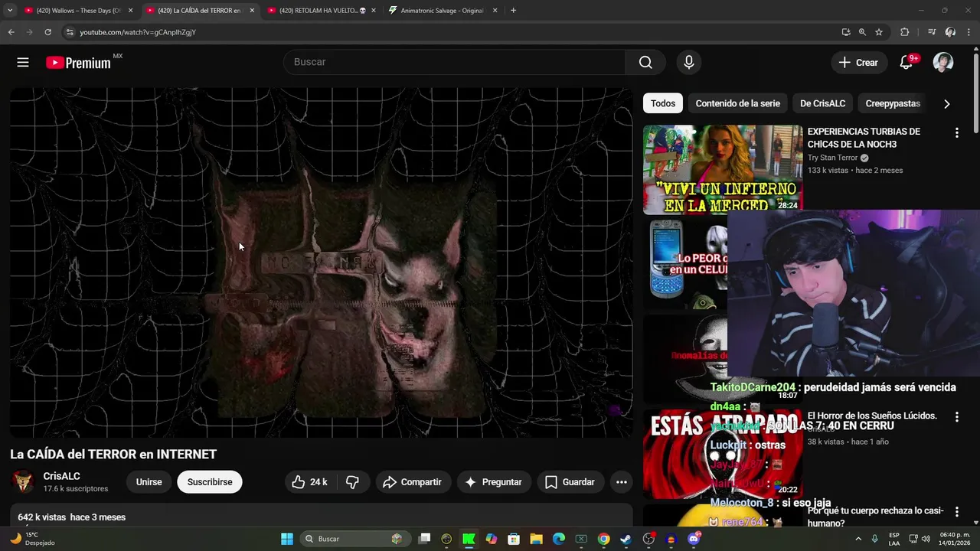Open options for EXPERIENCIAS TURBIAS video
Image resolution: width=980 pixels, height=551 pixels.
pyautogui.click(x=956, y=133)
